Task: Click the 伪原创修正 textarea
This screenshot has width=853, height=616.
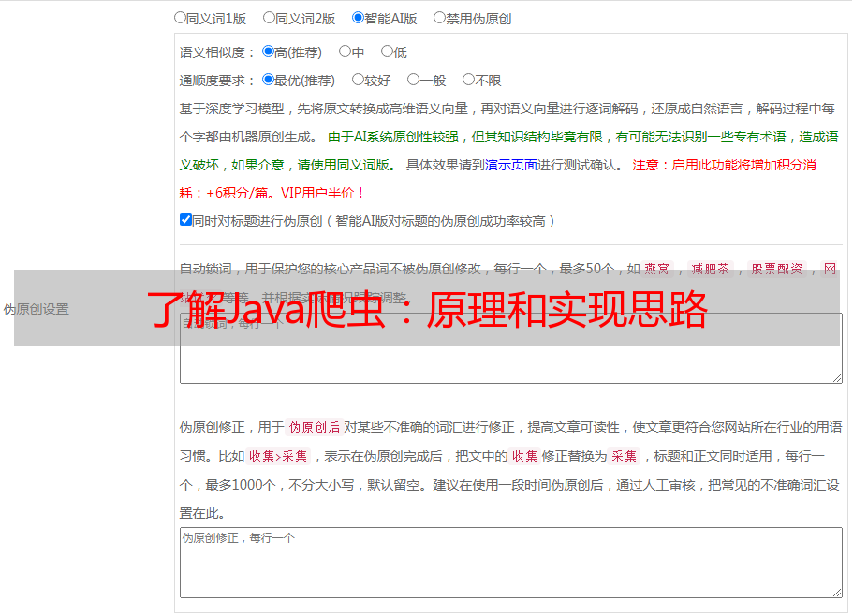Action: pyautogui.click(x=511, y=563)
